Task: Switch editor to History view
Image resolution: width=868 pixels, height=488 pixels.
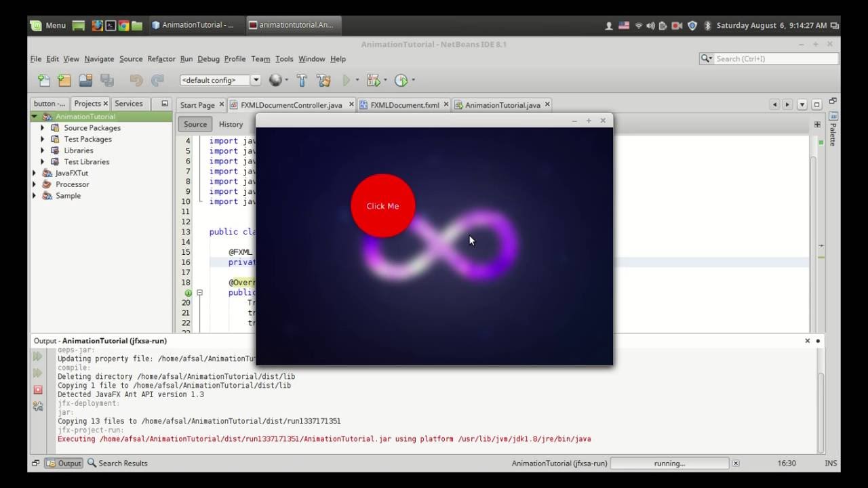Action: (231, 124)
